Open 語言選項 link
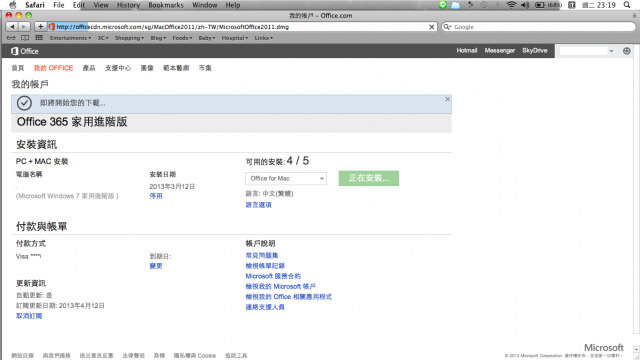640x360 pixels. [258, 205]
